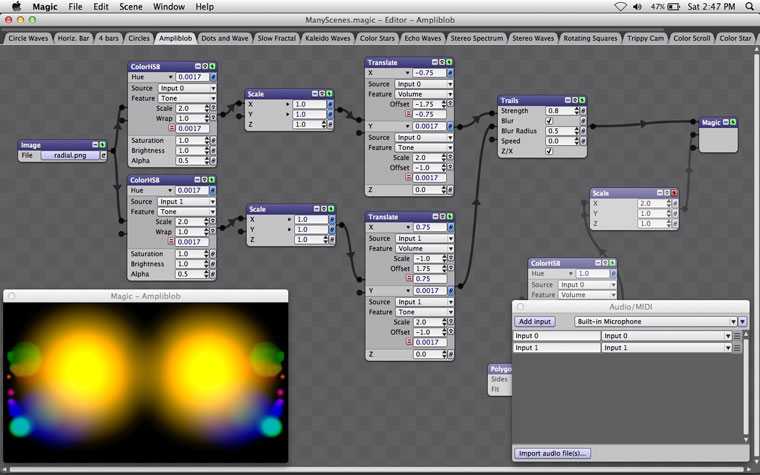Click the red icon on the dimmed Scale node

(673, 193)
